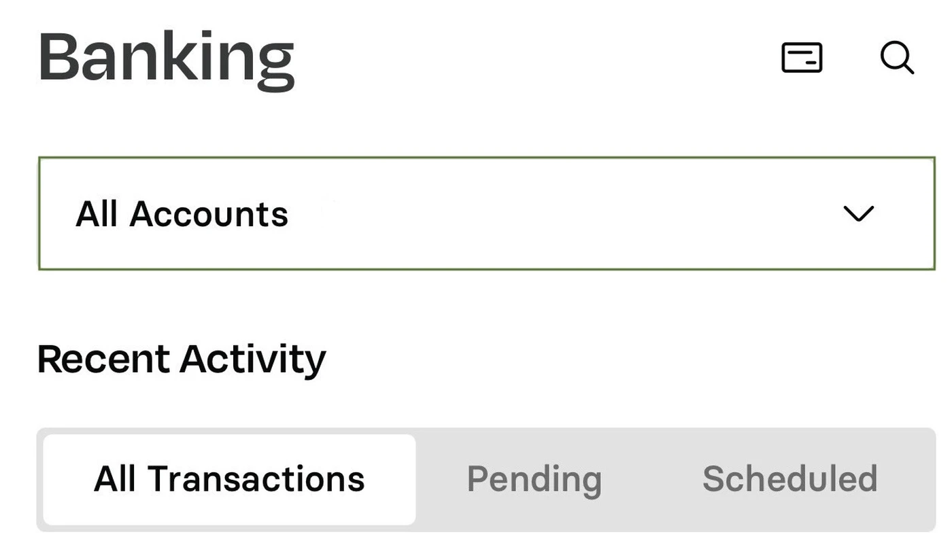Click the chevron arrow in All Accounts box
This screenshot has height=560, width=952.
tap(858, 214)
